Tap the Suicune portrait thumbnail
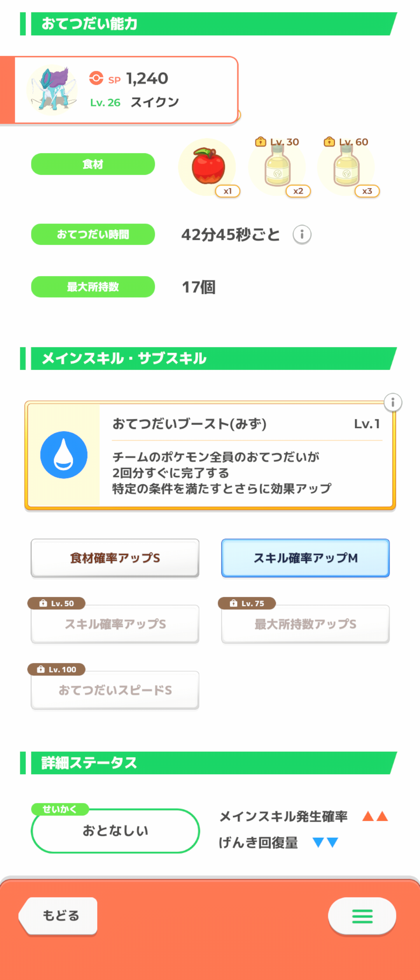The image size is (420, 980). 52,90
